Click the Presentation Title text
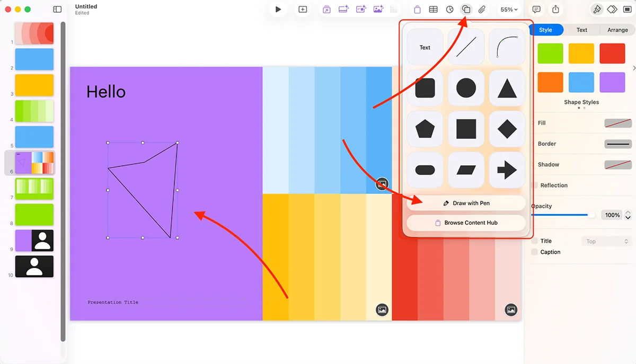636x364 pixels. [113, 303]
